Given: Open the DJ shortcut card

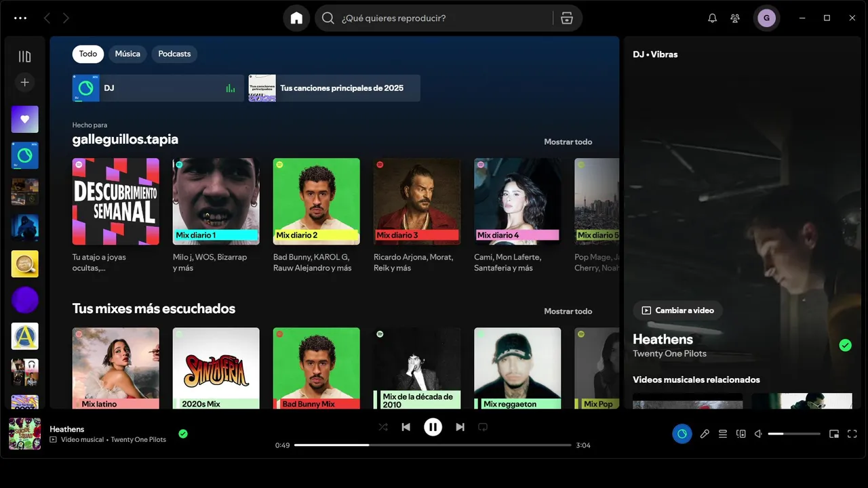Looking at the screenshot, I should click(x=158, y=88).
